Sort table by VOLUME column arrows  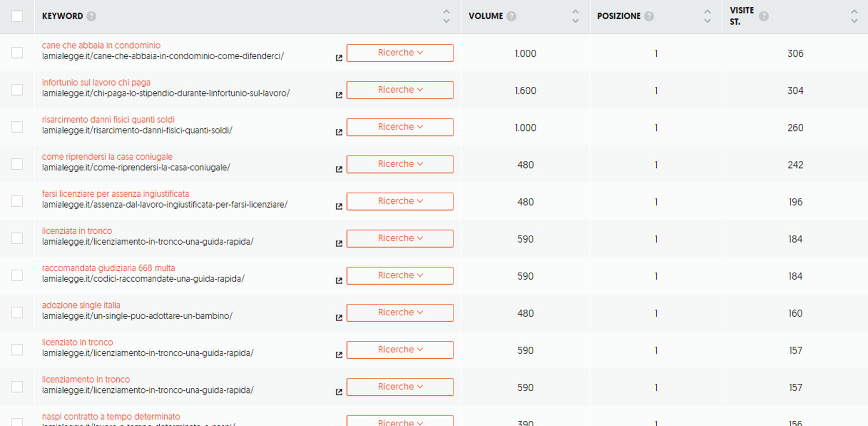(x=575, y=16)
